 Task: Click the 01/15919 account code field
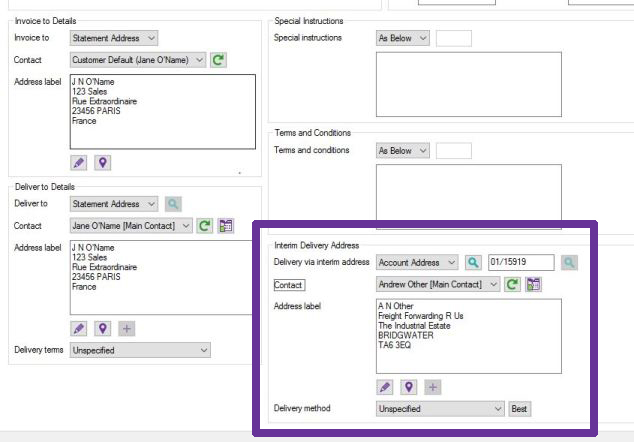coord(521,262)
